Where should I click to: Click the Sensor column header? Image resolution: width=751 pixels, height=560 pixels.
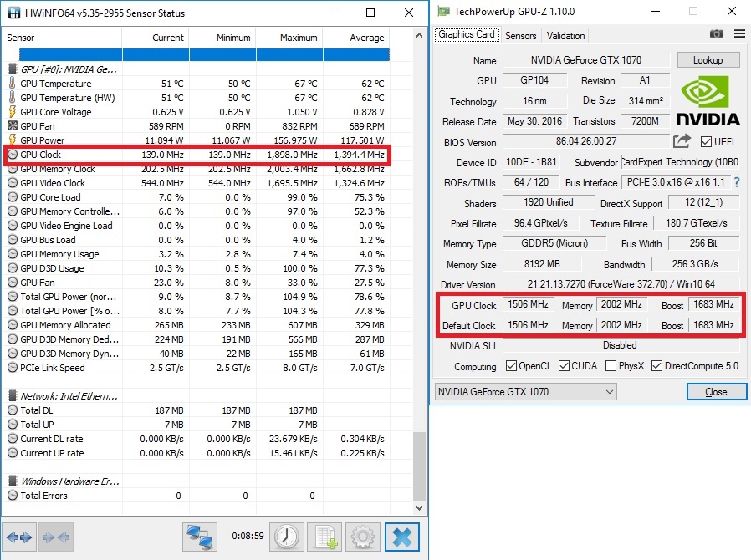coord(62,38)
